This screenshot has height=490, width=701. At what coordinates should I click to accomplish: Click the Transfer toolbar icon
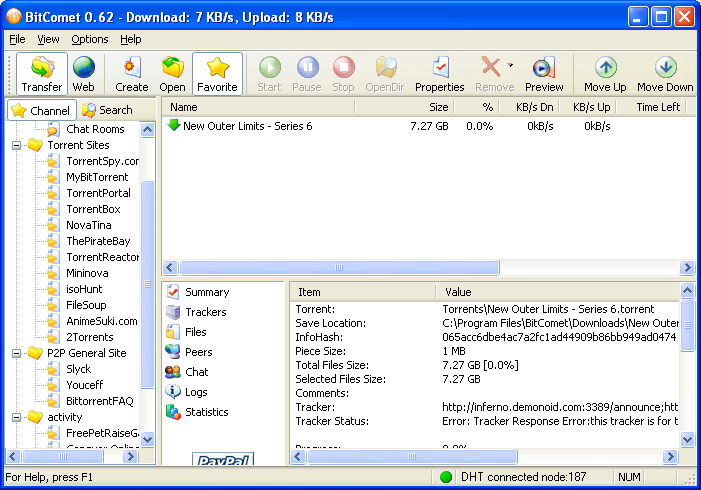click(x=42, y=74)
